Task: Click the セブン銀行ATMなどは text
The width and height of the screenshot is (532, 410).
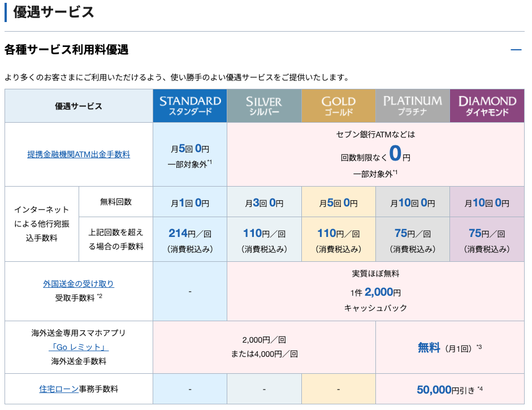Action: (375, 135)
